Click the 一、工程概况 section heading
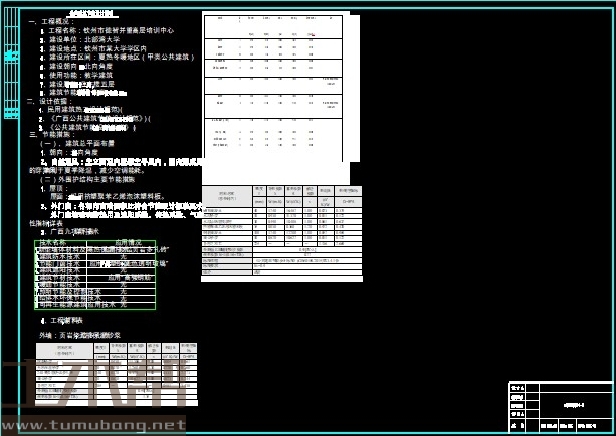The image size is (616, 436). pyautogui.click(x=49, y=22)
